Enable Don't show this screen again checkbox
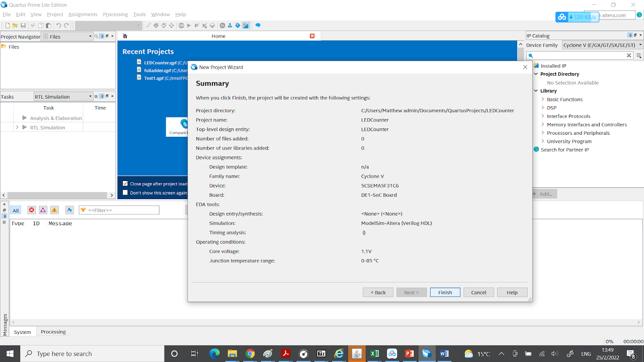 (x=125, y=193)
